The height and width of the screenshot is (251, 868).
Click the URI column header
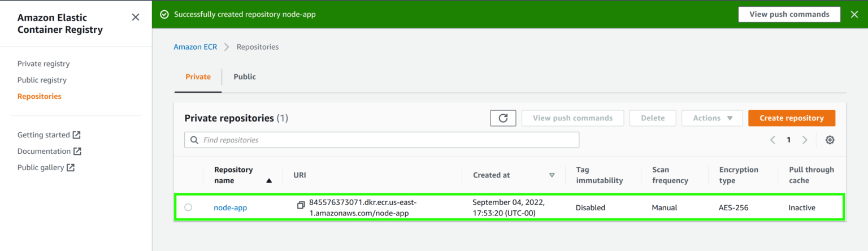tap(300, 175)
